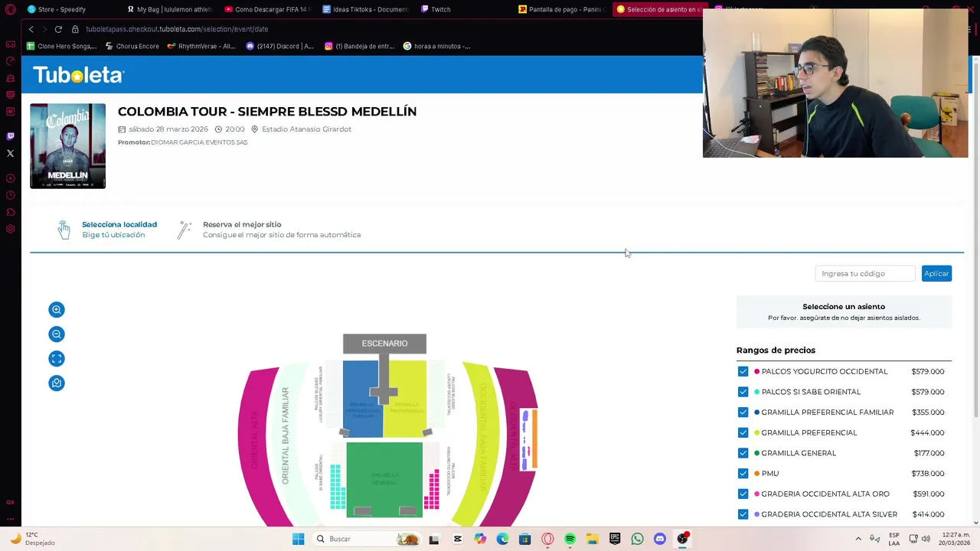Open RhythmVerse bookmark
This screenshot has height=551, width=980.
201,46
